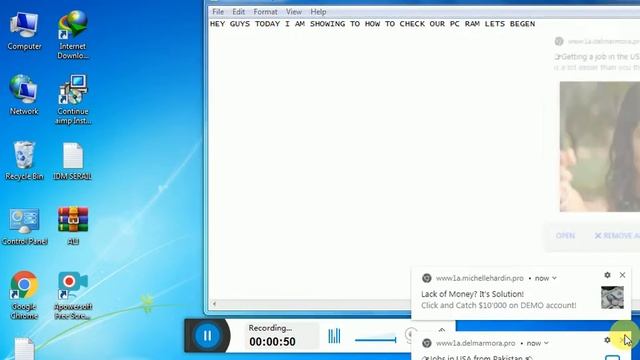Image resolution: width=640 pixels, height=360 pixels.
Task: Click the Recording timer 00:00:50
Action: 272,341
